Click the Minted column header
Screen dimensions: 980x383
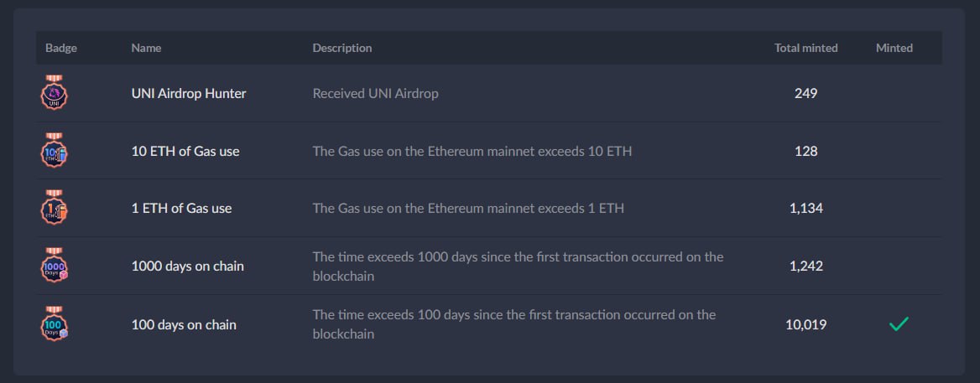pyautogui.click(x=894, y=48)
